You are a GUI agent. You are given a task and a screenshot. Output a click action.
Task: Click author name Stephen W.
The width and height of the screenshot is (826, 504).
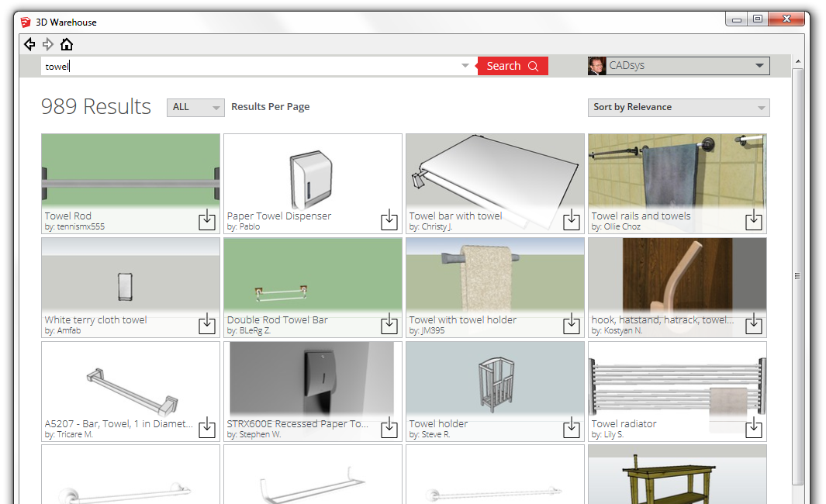261,434
